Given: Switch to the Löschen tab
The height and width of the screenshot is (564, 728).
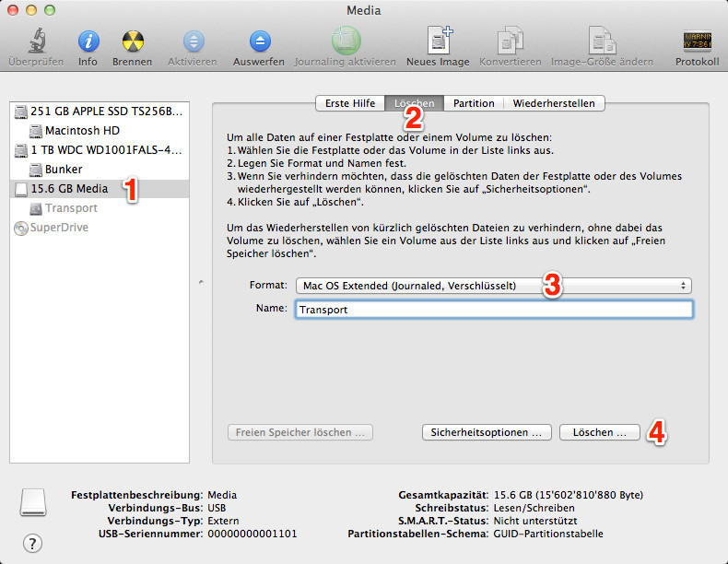Looking at the screenshot, I should point(414,103).
